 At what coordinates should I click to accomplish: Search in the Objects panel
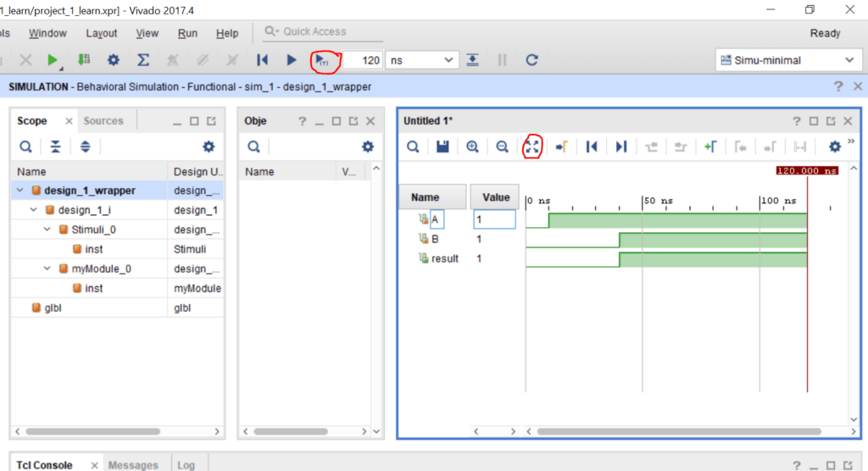click(x=253, y=147)
